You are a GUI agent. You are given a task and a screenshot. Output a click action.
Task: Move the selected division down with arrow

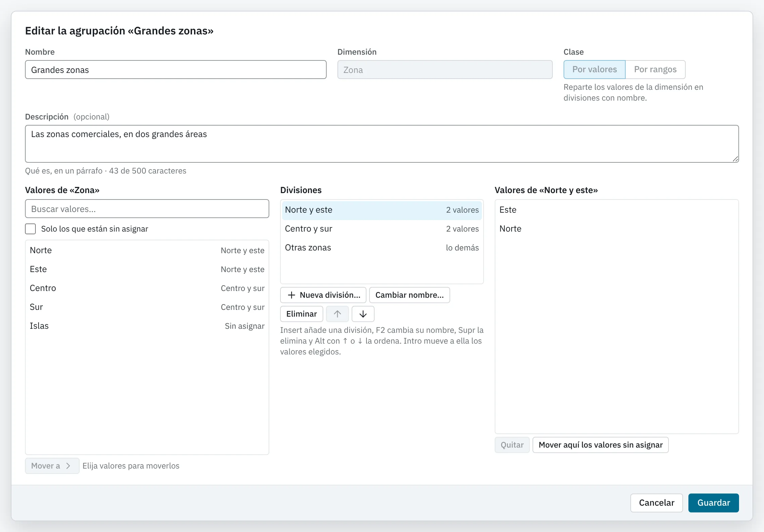[x=363, y=314]
